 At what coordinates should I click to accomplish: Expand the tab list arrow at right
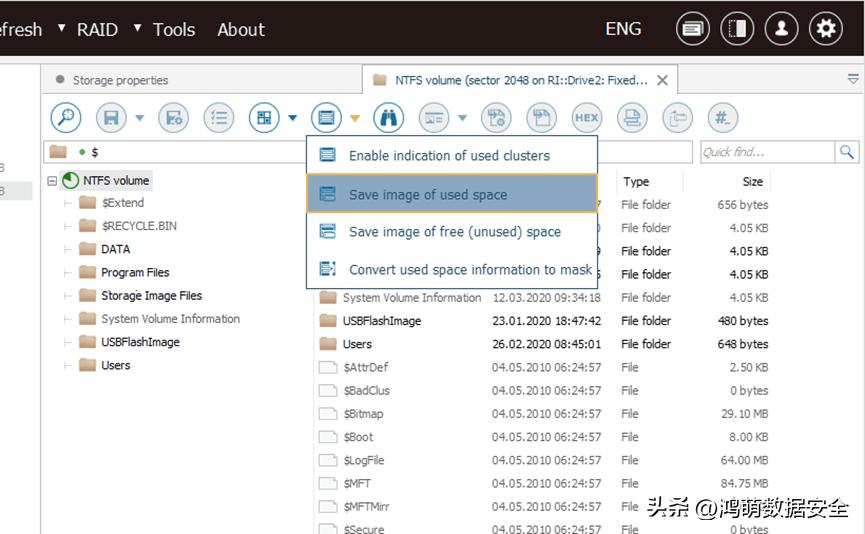click(x=853, y=79)
